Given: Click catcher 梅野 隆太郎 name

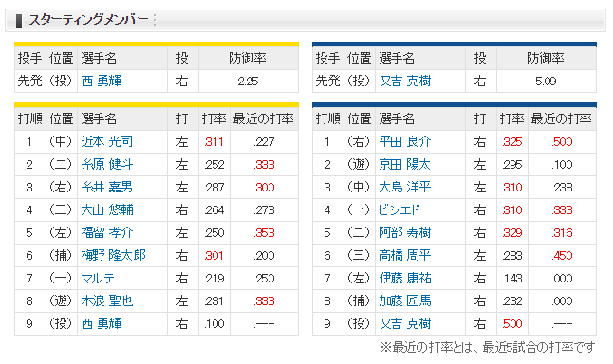Looking at the screenshot, I should pos(113,255).
